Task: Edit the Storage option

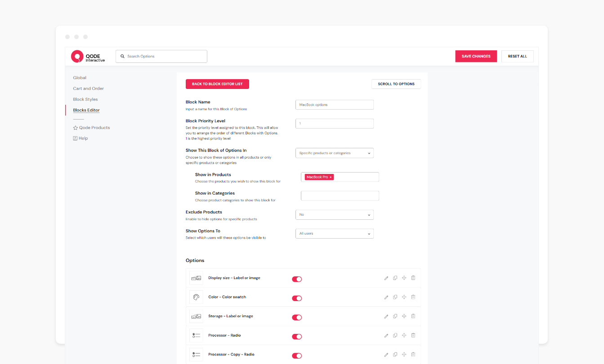Action: click(386, 316)
